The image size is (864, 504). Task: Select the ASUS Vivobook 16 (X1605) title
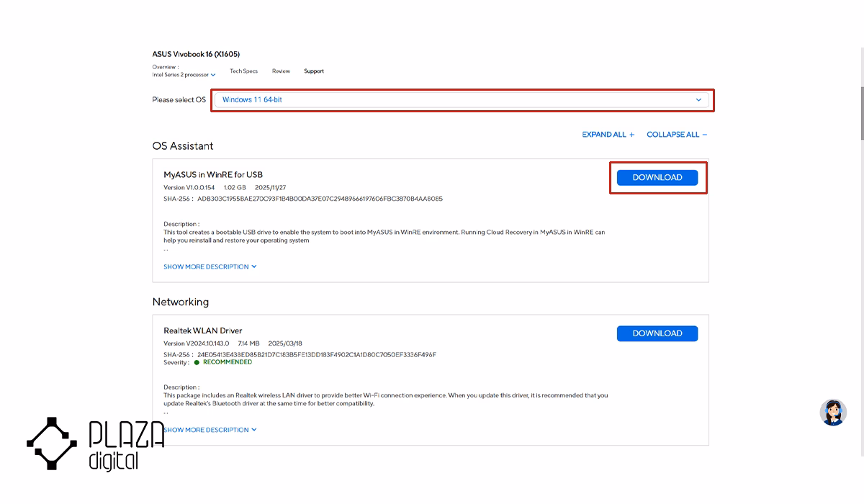click(196, 54)
